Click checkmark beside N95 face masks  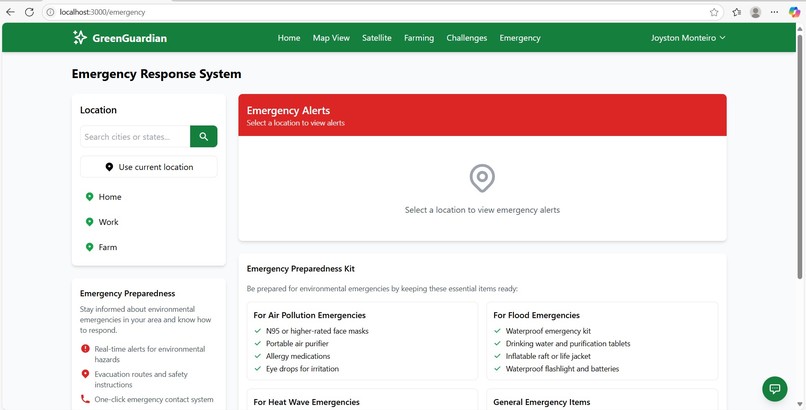[258, 331]
